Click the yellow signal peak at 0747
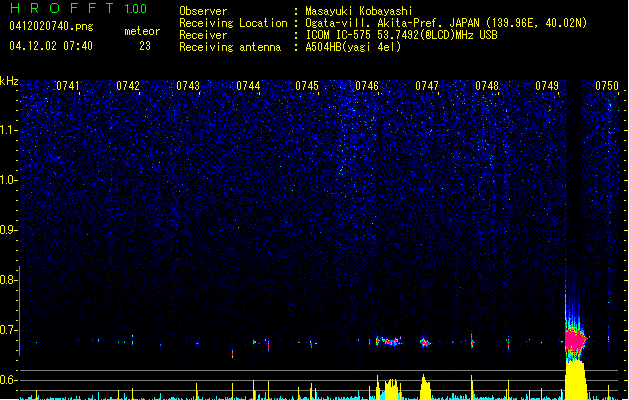The image size is (629, 400). point(425,388)
